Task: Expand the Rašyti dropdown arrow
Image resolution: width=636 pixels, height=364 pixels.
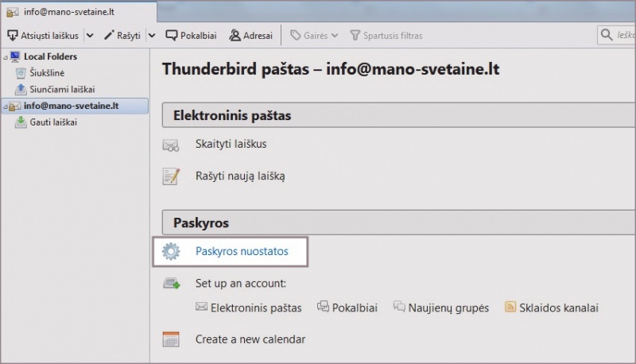Action: (x=152, y=36)
